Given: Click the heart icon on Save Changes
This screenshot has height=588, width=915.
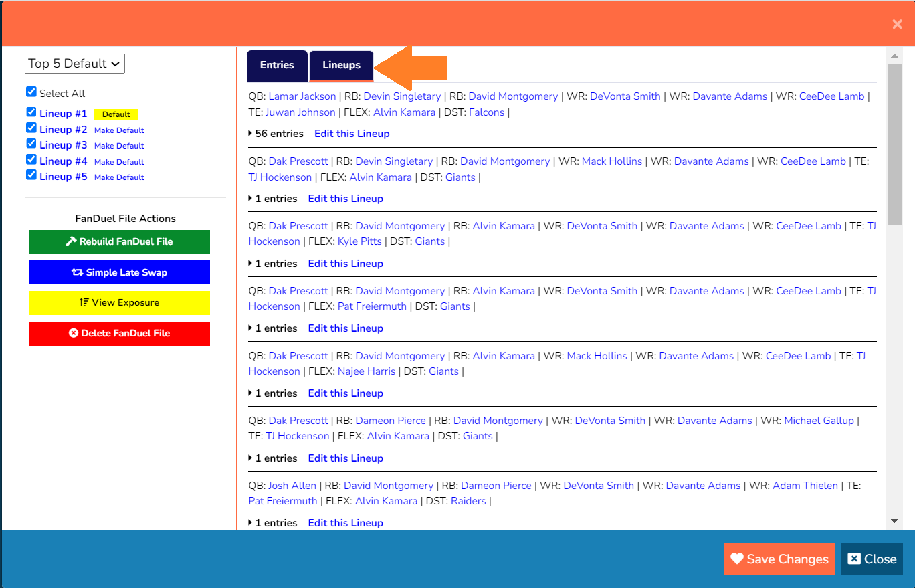Looking at the screenshot, I should pyautogui.click(x=738, y=559).
